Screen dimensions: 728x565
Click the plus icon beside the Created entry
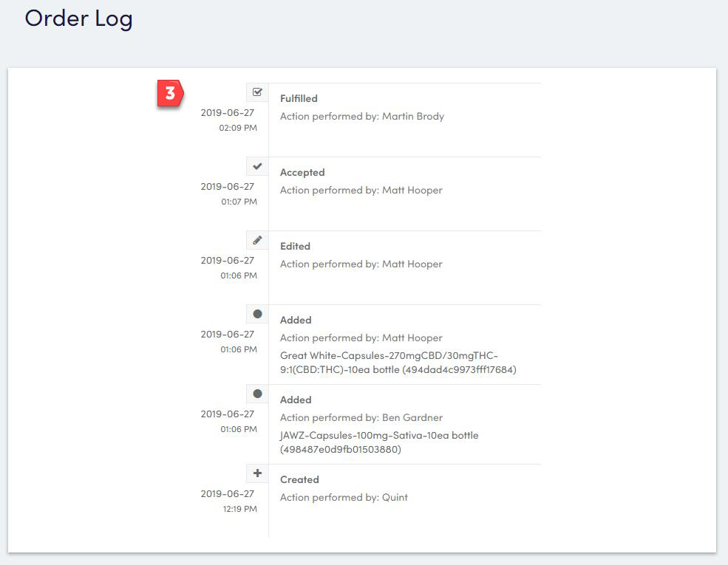tap(257, 473)
